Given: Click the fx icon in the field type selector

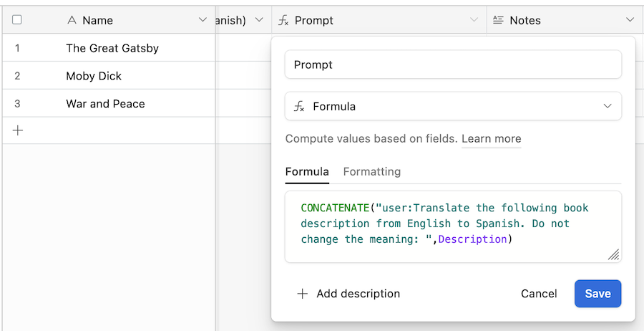Looking at the screenshot, I should [299, 107].
